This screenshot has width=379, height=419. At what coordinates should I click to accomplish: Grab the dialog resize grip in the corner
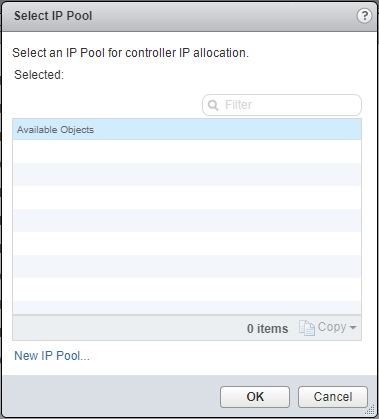coord(371,410)
